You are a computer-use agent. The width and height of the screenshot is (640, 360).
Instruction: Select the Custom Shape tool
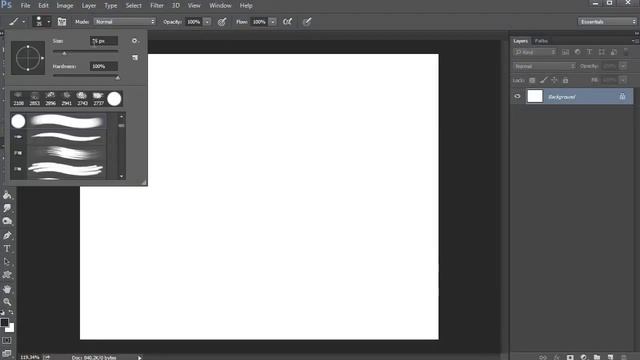click(7, 275)
